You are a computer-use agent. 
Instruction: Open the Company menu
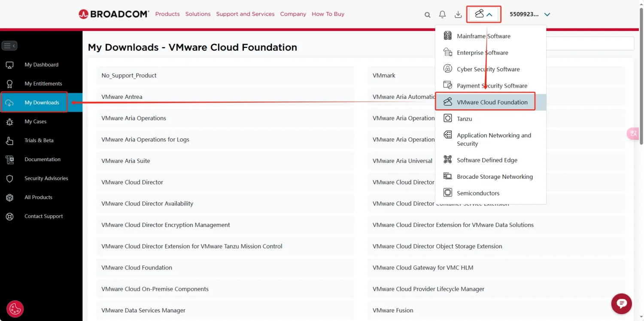[293, 14]
